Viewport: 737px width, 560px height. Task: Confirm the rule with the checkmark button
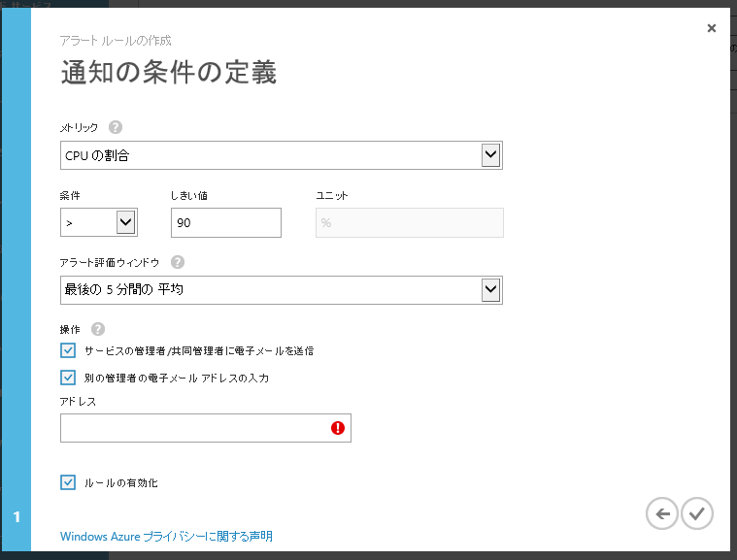point(696,514)
